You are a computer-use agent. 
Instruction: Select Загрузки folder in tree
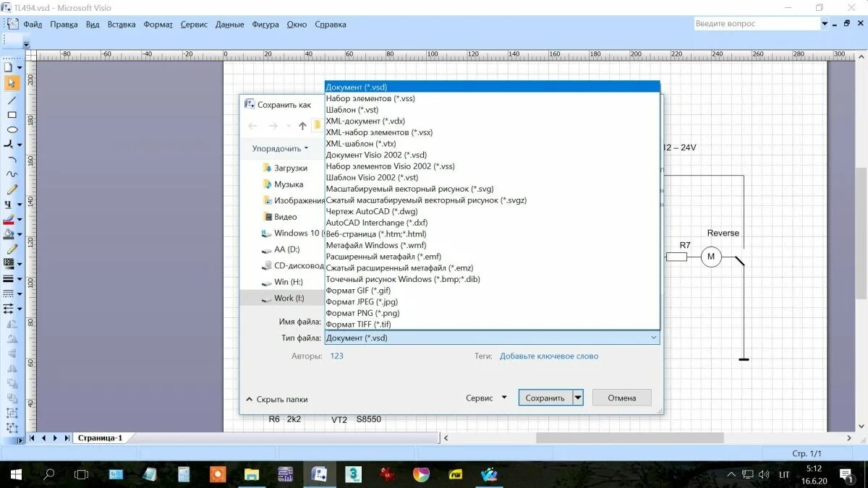[290, 168]
